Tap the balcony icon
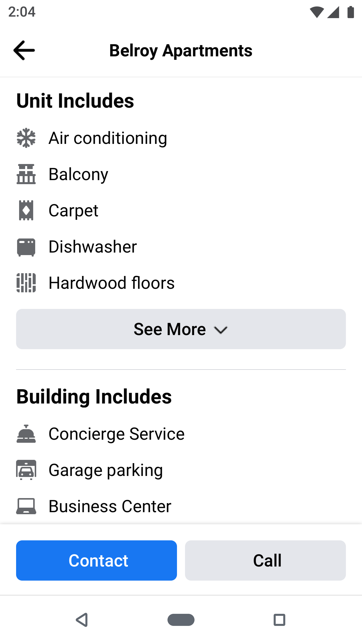 pos(26,174)
